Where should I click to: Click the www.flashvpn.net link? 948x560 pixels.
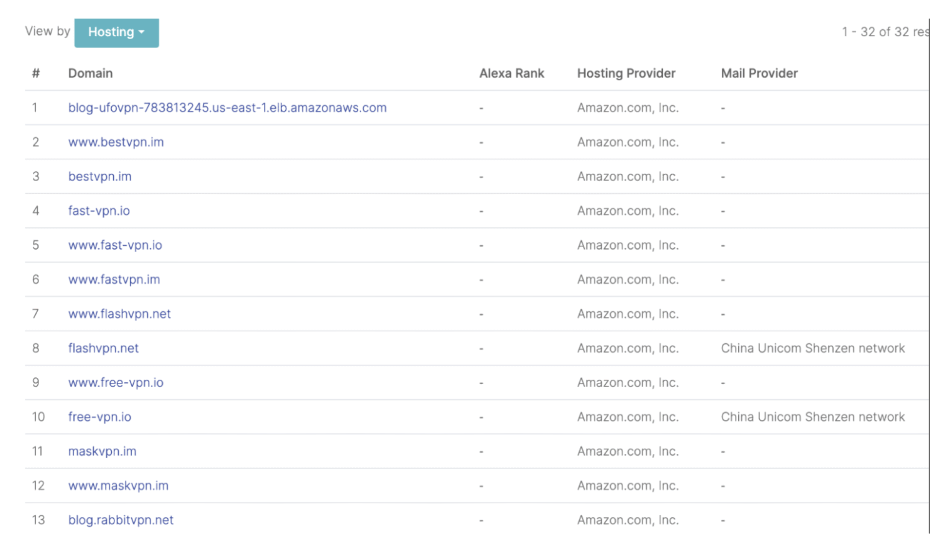[119, 314]
